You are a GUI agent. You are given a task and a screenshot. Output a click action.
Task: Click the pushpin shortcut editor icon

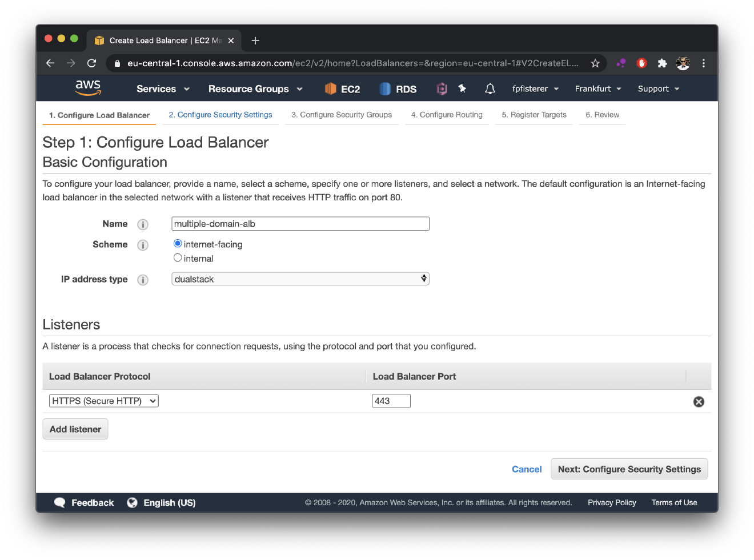pos(463,88)
